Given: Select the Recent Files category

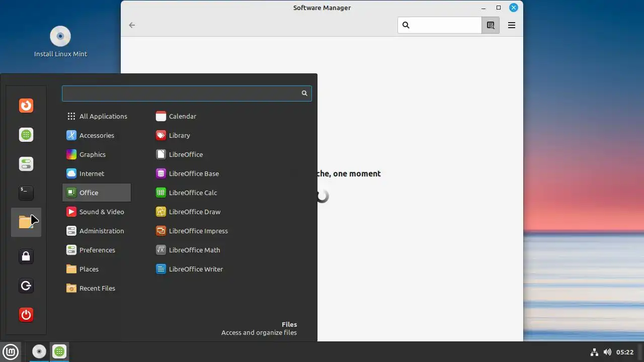Looking at the screenshot, I should [x=97, y=288].
